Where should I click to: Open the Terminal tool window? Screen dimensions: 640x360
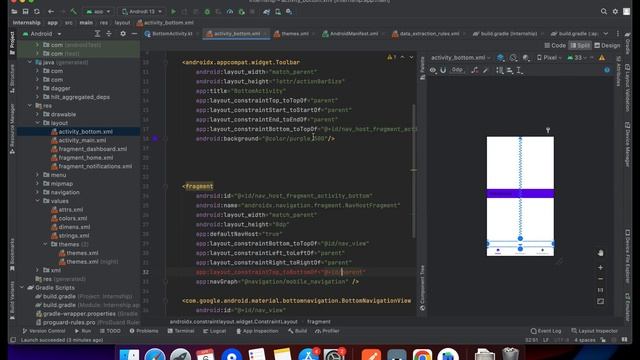181,331
